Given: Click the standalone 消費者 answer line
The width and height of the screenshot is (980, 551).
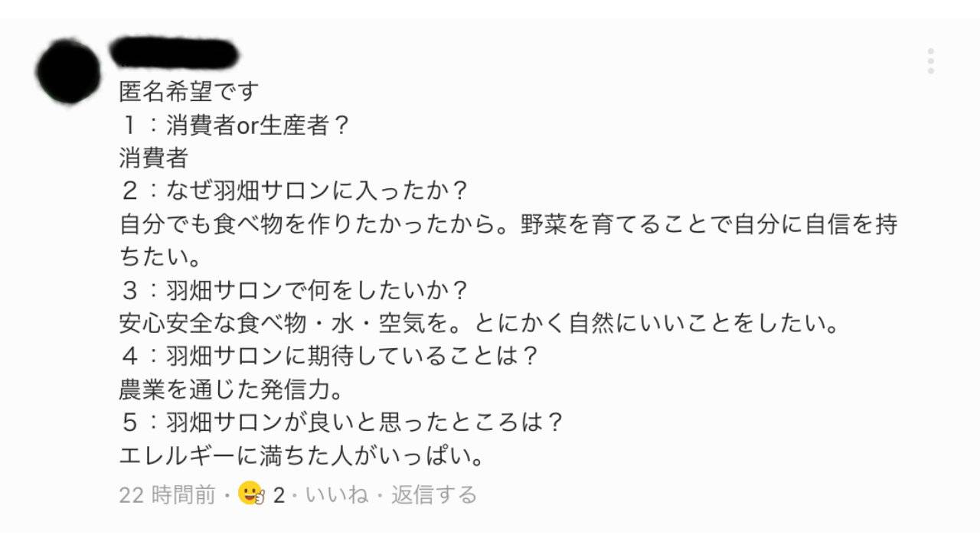Looking at the screenshot, I should pos(154,158).
